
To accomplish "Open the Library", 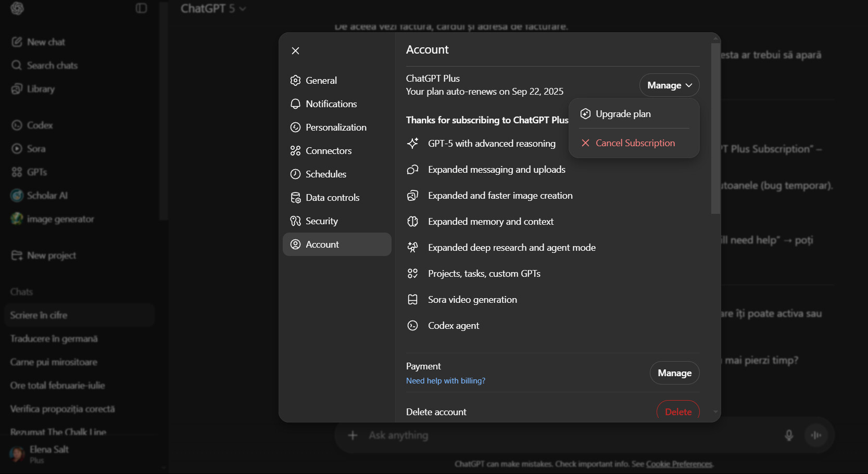I will [x=41, y=88].
